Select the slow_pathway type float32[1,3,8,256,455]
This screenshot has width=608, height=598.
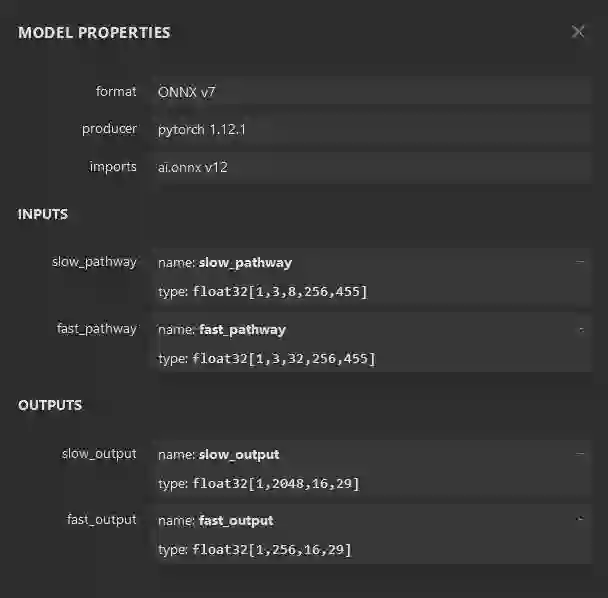280,292
